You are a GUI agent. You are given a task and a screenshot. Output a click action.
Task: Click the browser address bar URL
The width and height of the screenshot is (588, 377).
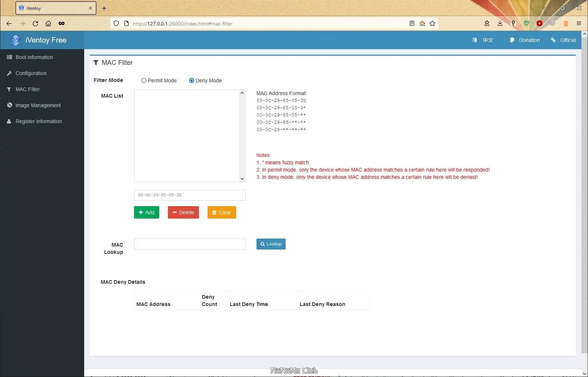[x=183, y=24]
